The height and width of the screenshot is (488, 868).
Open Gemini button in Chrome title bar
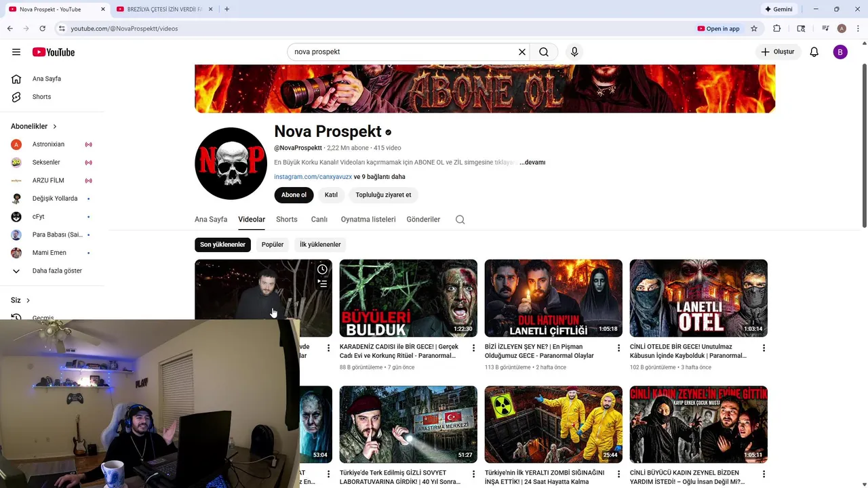click(x=778, y=9)
